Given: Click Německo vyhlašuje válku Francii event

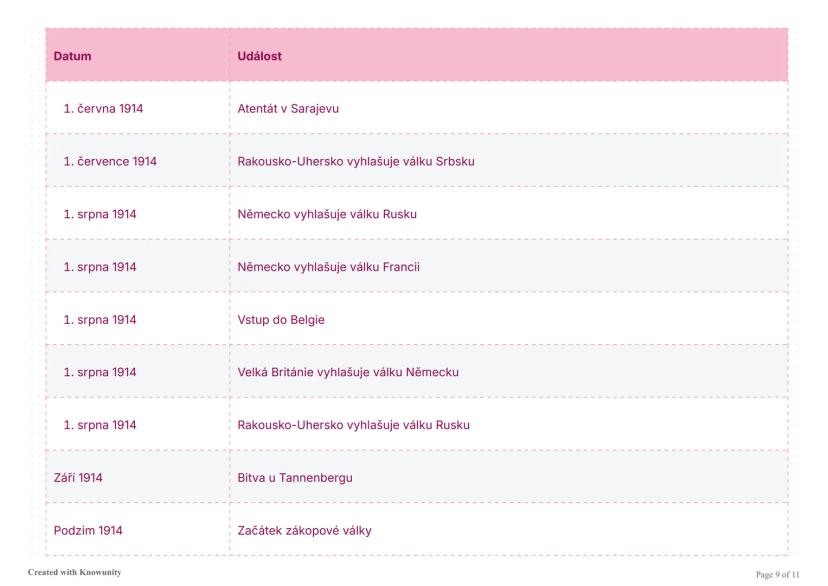Looking at the screenshot, I should click(328, 267).
